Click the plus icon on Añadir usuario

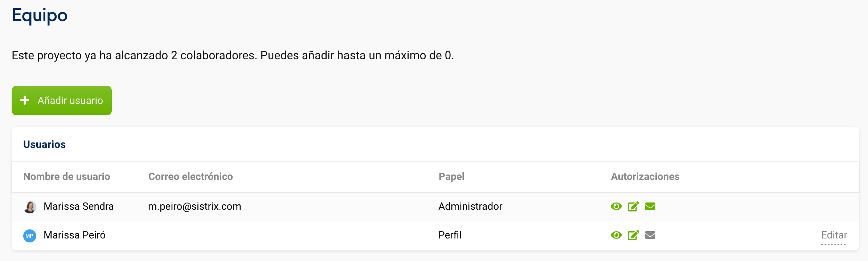coord(25,100)
